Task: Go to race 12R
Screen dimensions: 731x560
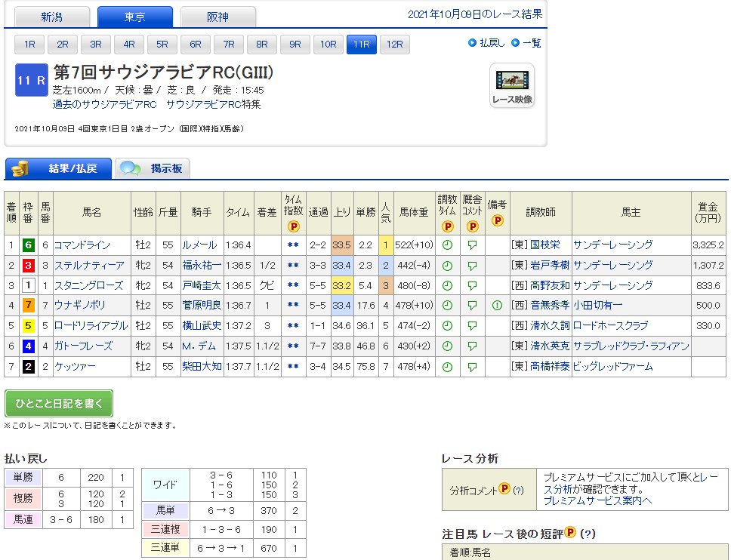Action: (394, 45)
